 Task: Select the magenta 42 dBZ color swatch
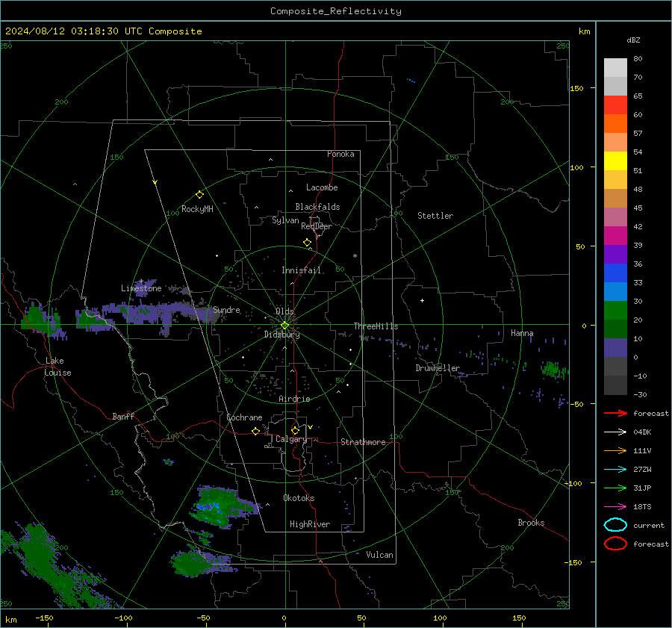(615, 236)
